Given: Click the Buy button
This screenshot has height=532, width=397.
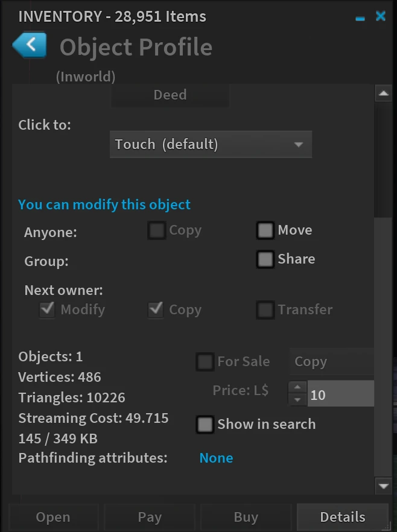Looking at the screenshot, I should pyautogui.click(x=246, y=517).
